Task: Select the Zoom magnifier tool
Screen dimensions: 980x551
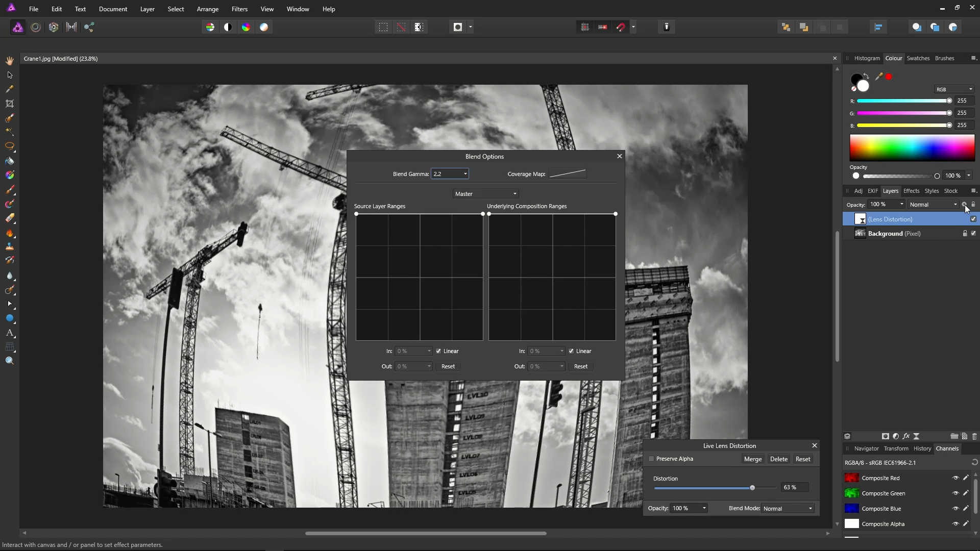Action: [9, 361]
